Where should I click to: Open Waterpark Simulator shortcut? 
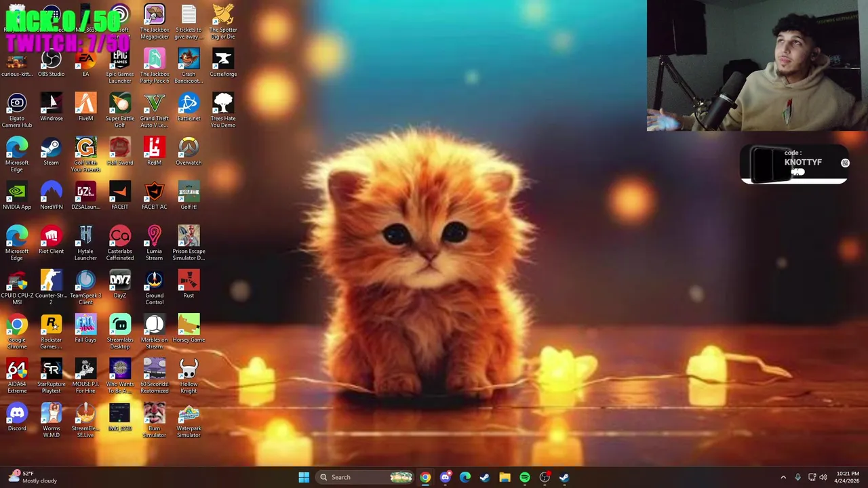(189, 420)
